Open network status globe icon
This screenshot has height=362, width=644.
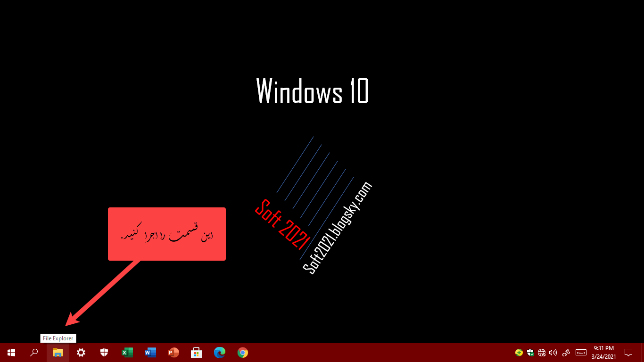pyautogui.click(x=542, y=353)
